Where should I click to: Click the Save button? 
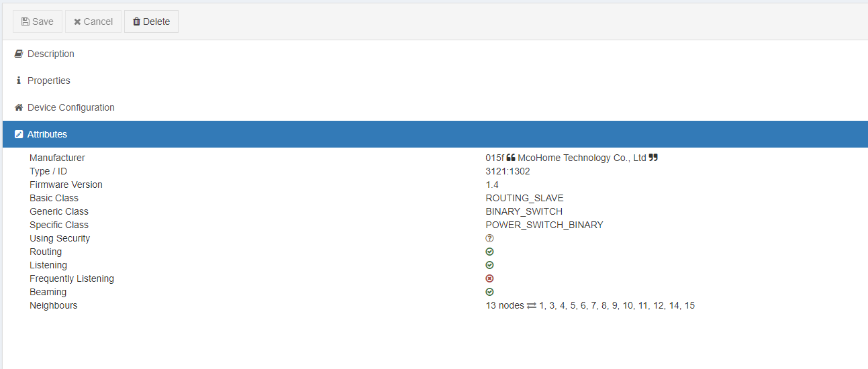(38, 21)
